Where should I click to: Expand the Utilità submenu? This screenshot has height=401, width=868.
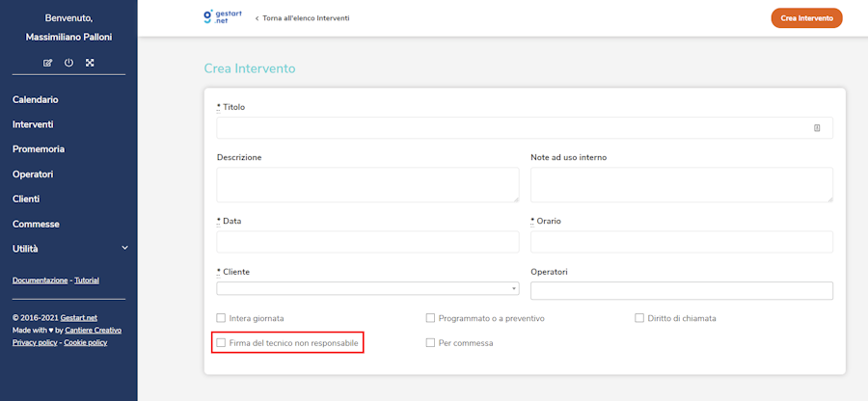(69, 249)
